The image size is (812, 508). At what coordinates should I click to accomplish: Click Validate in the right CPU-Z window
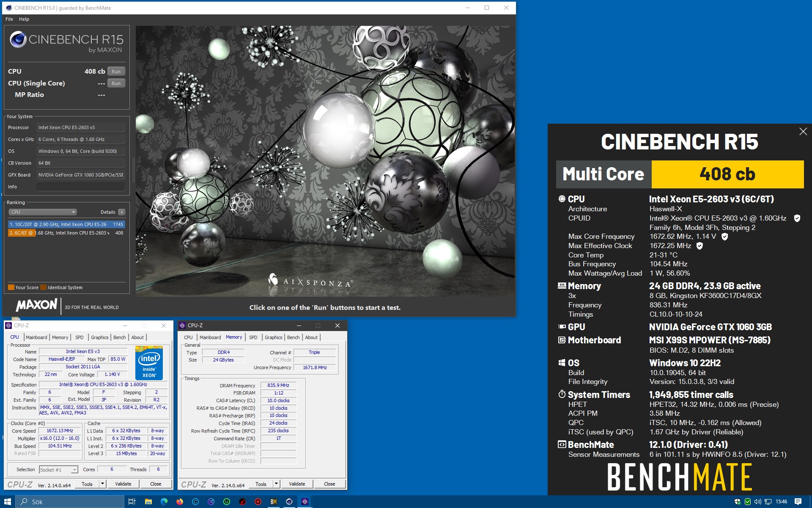click(297, 483)
